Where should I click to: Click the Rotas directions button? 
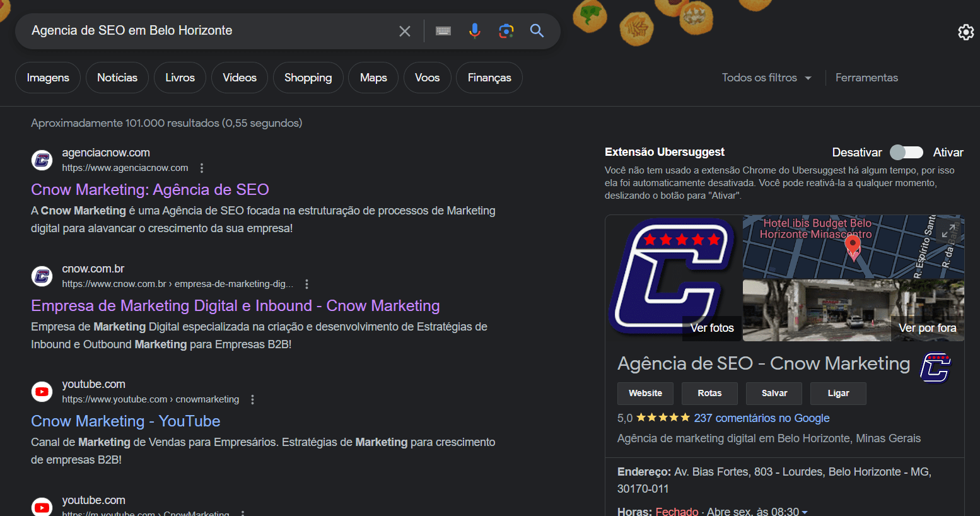coord(709,393)
